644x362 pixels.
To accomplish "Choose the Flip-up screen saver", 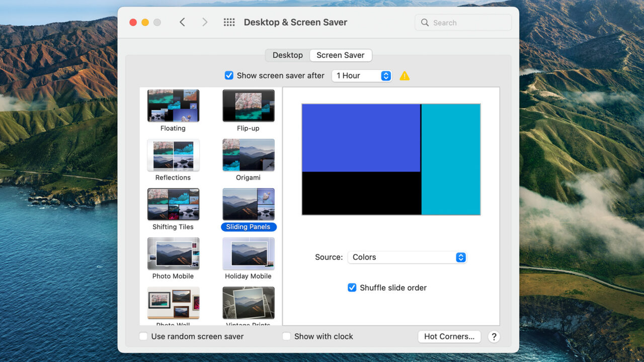I will (x=248, y=106).
